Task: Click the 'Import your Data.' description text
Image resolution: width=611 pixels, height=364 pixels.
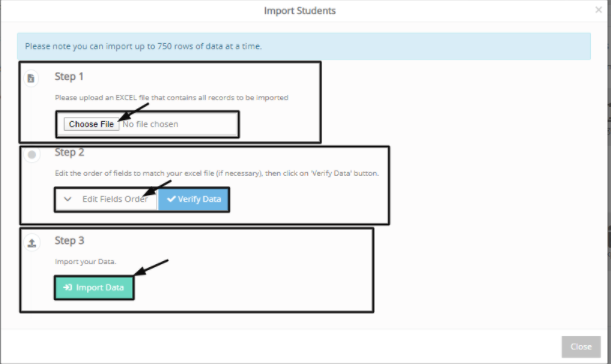Action: (x=85, y=262)
